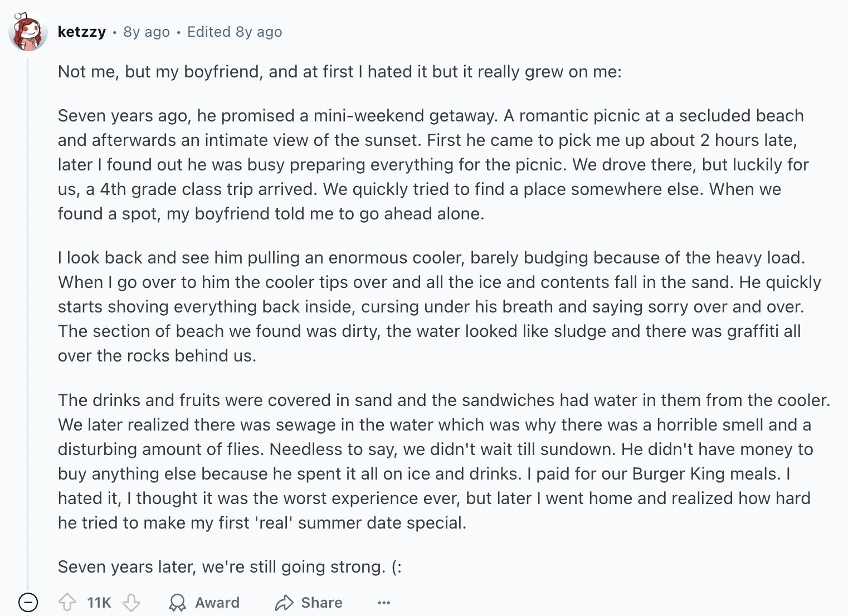Screen dimensions: 848x616
Task: Click the Award button label
Action: tap(217, 602)
